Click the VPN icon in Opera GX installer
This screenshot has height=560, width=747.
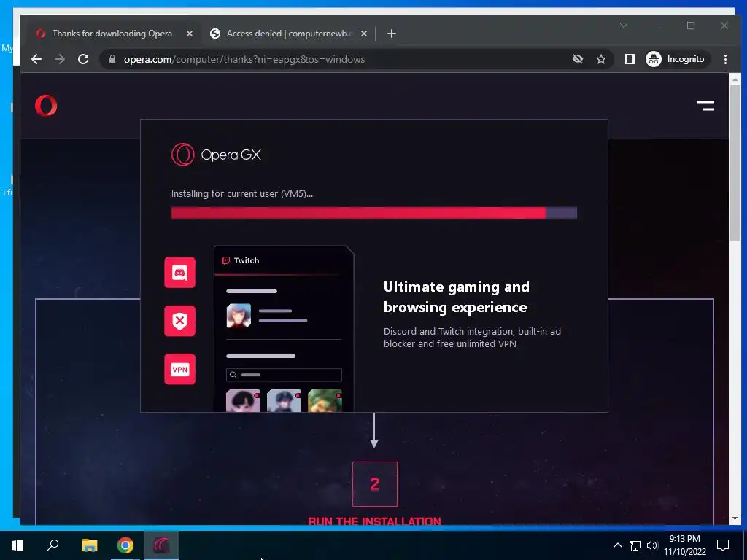coord(179,369)
